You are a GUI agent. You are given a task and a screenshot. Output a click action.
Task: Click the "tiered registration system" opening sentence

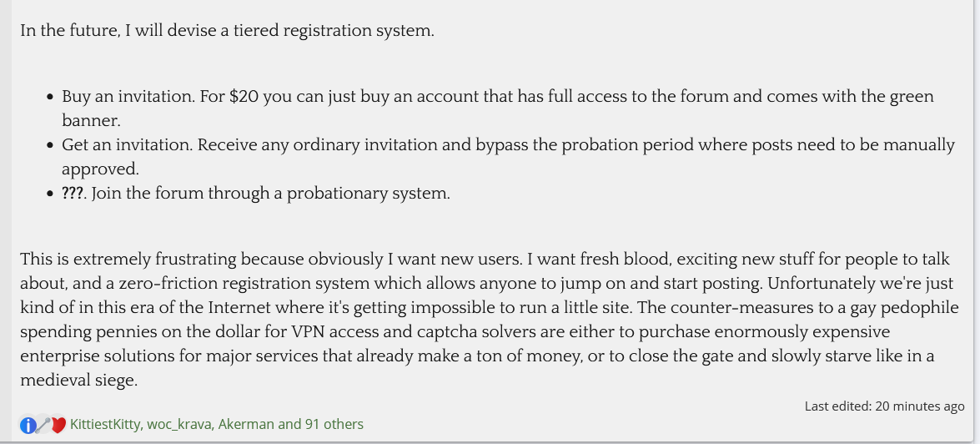coord(227,31)
